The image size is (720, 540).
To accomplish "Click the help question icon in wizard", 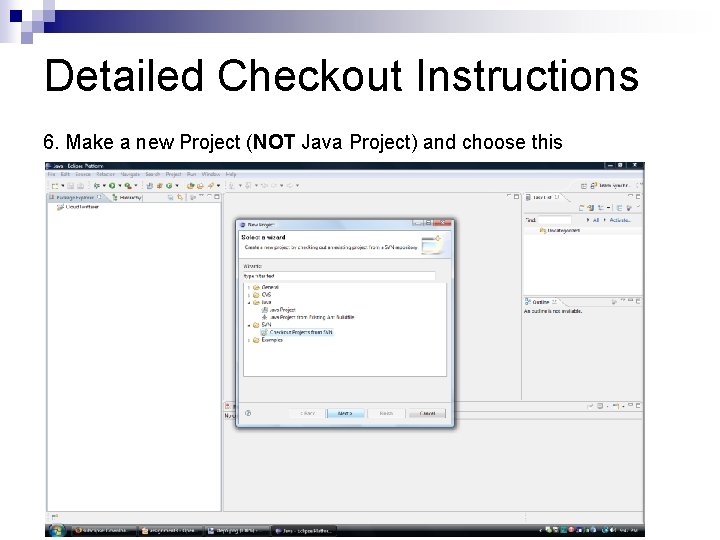I will [x=248, y=413].
